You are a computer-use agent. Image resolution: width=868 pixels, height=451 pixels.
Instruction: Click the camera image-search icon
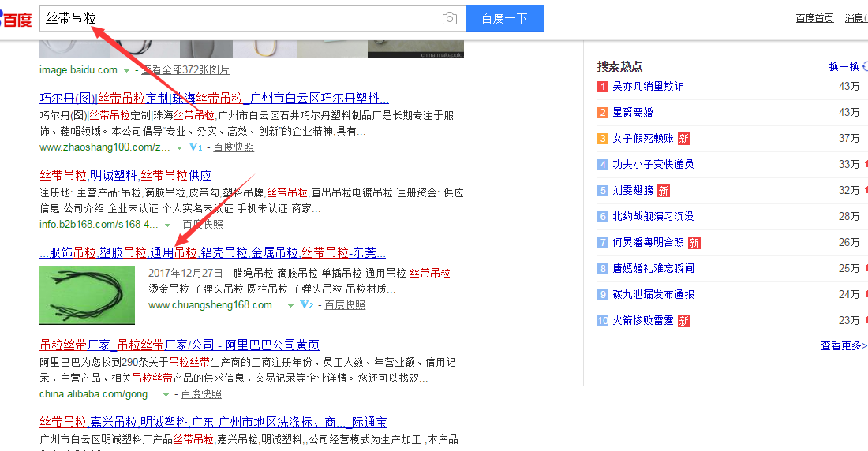pyautogui.click(x=450, y=18)
